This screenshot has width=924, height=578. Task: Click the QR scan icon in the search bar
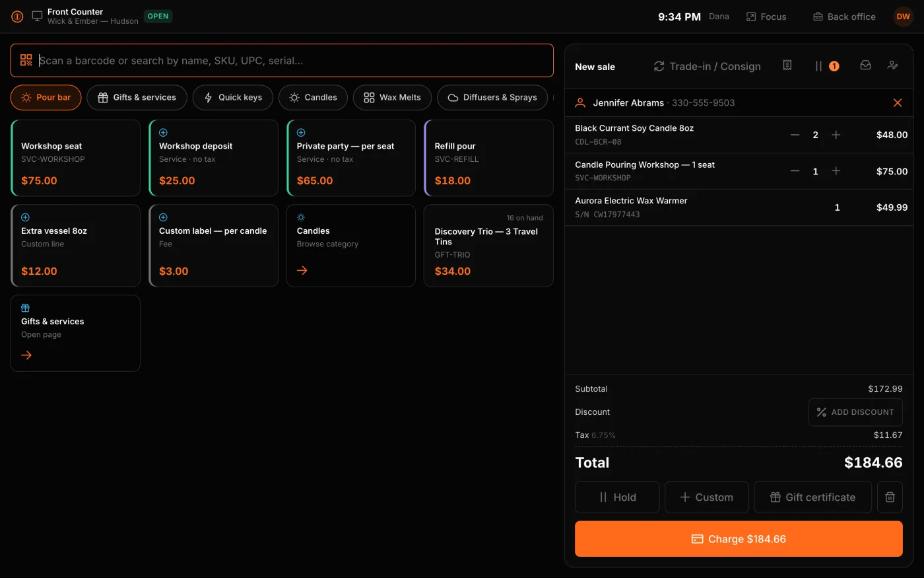pyautogui.click(x=26, y=60)
